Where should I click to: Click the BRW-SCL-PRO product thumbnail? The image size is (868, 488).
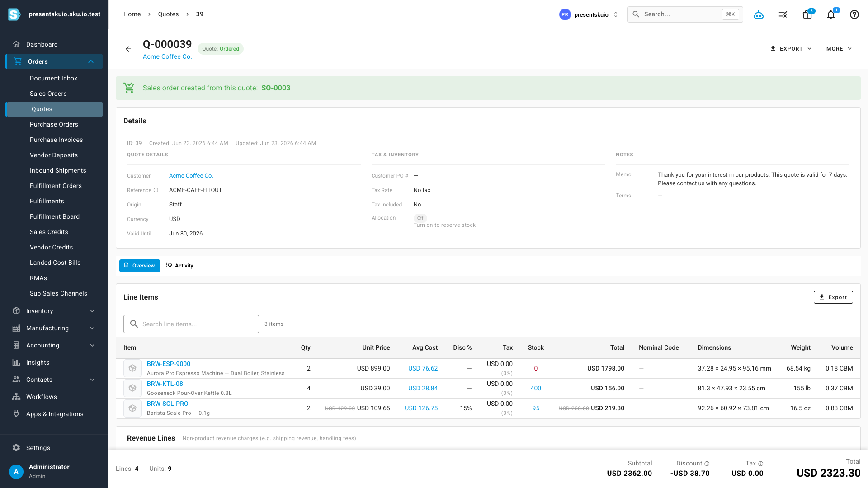click(132, 408)
